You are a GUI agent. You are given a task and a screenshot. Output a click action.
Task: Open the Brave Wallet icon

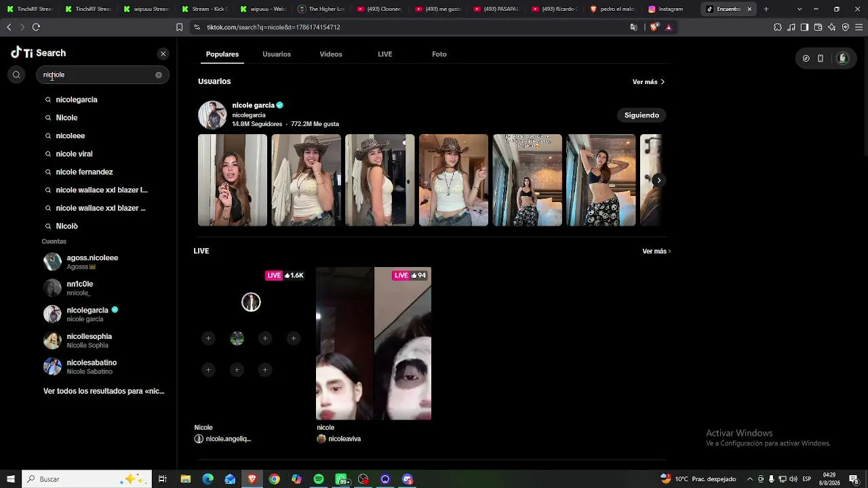tap(818, 27)
